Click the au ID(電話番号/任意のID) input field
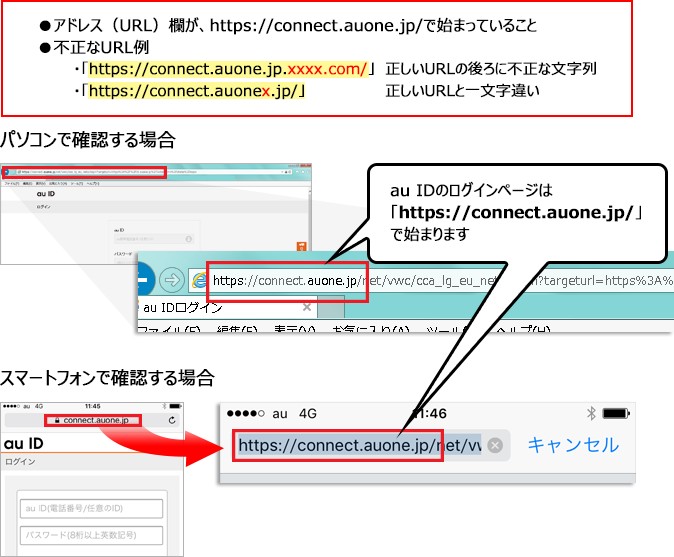The width and height of the screenshot is (674, 557). pyautogui.click(x=91, y=508)
